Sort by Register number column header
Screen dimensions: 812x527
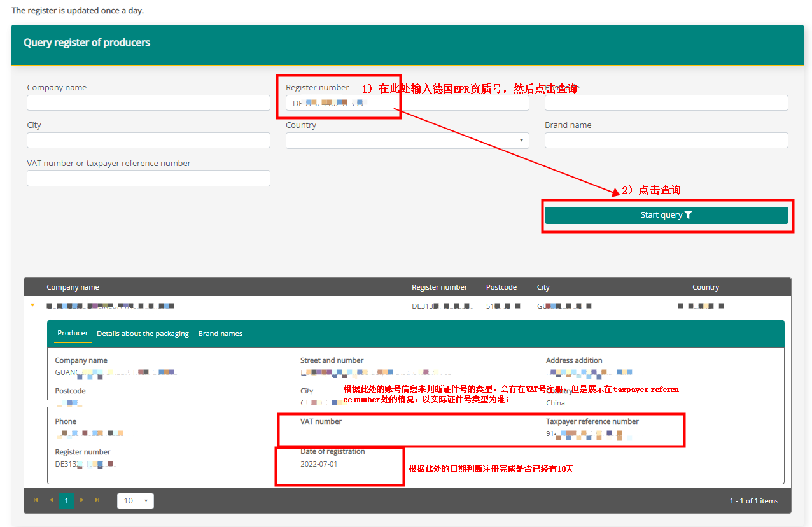point(439,287)
